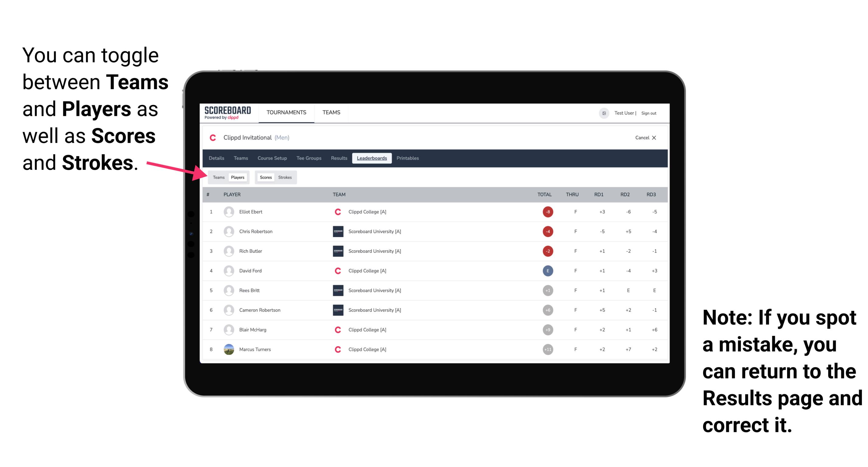This screenshot has height=467, width=868.
Task: Select the Players toggle button
Action: click(237, 177)
